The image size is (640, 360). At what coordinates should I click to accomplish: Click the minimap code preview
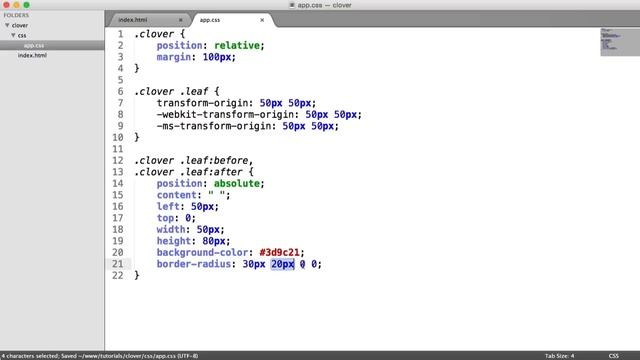(x=620, y=42)
